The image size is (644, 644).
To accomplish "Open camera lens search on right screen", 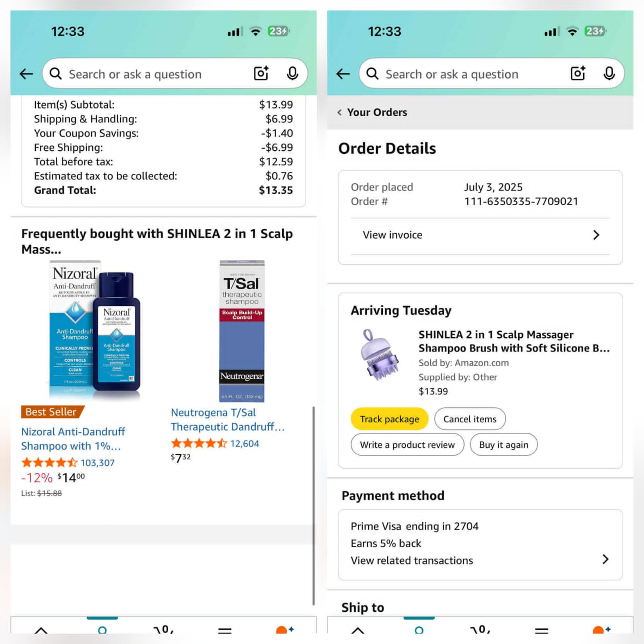I will tap(578, 73).
